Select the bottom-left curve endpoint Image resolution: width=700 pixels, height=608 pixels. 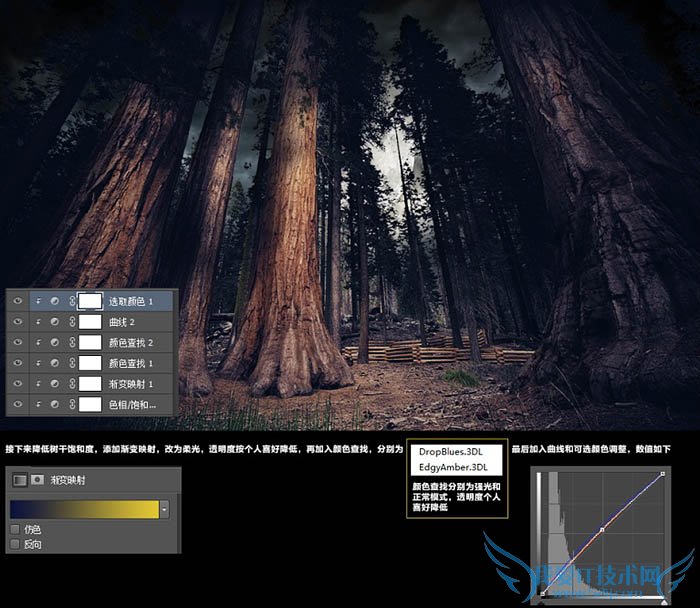click(x=542, y=593)
